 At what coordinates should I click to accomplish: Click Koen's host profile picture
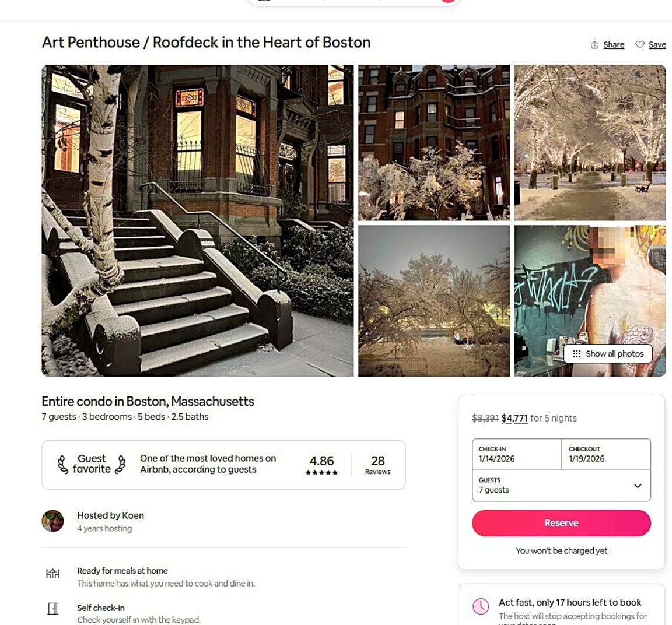(x=52, y=521)
